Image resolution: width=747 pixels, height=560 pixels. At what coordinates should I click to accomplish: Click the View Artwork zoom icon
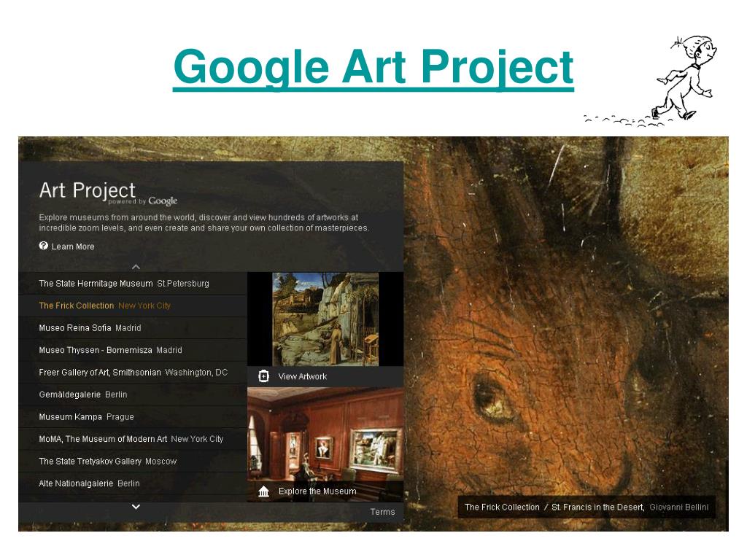263,376
